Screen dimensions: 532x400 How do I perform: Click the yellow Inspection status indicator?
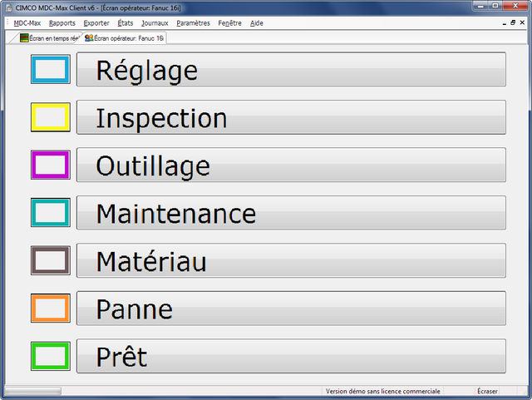pos(51,117)
